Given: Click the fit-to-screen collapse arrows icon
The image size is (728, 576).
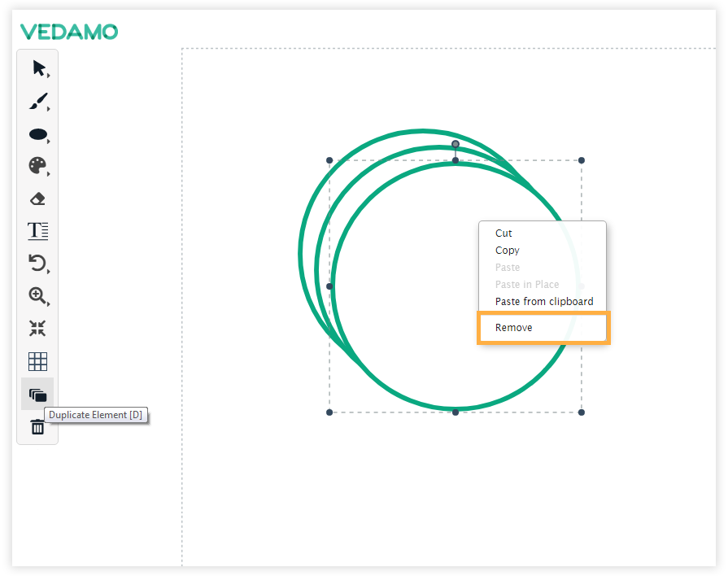Looking at the screenshot, I should [x=37, y=329].
